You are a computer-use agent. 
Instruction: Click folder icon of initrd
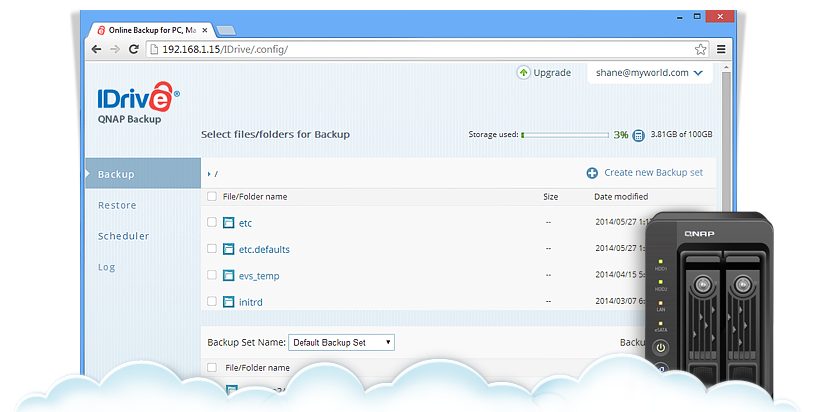228,301
